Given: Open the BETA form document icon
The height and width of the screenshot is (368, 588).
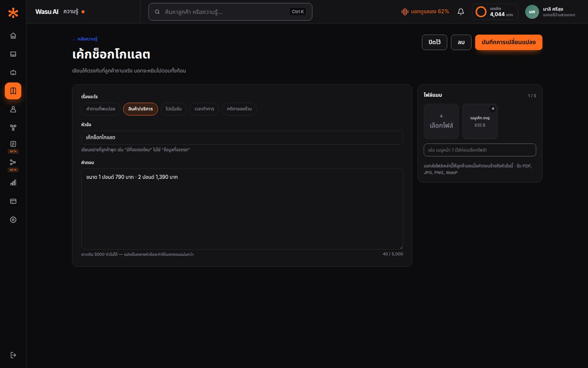Looking at the screenshot, I should 13,146.
